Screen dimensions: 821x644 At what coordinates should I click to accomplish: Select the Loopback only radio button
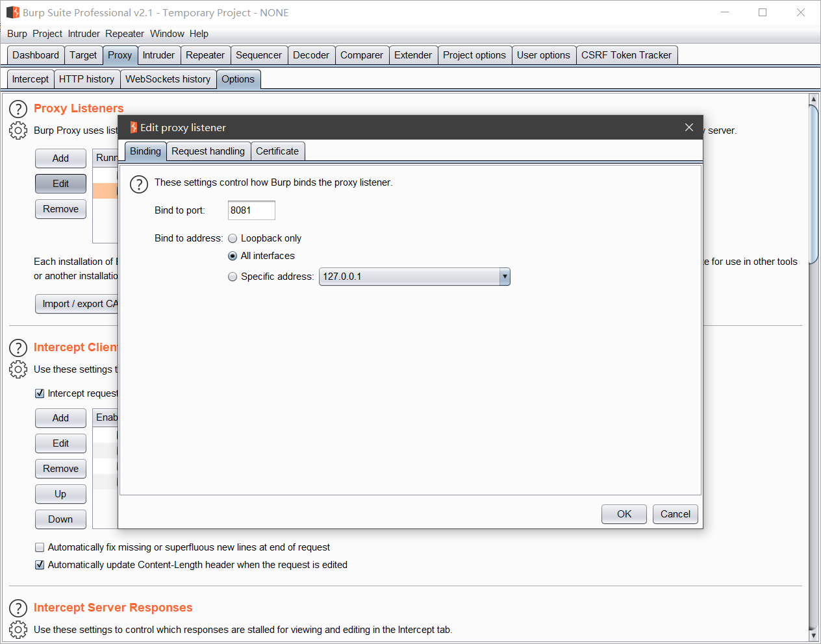point(233,238)
